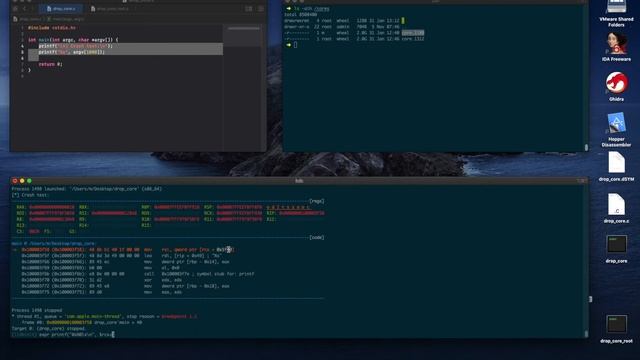640x360 pixels.
Task: Click the '#include <stdio.h>' line
Action: click(x=51, y=28)
